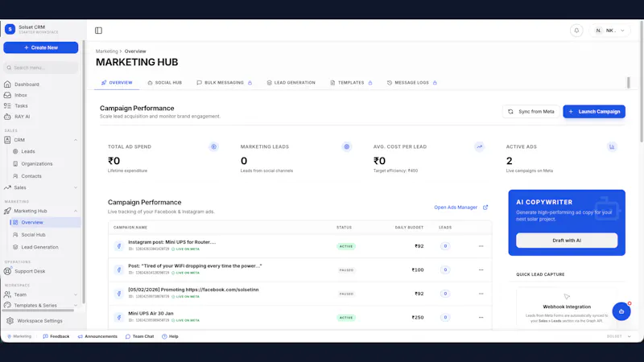Open RAY AI in the sidebar
The image size is (644, 362).
pos(23,117)
